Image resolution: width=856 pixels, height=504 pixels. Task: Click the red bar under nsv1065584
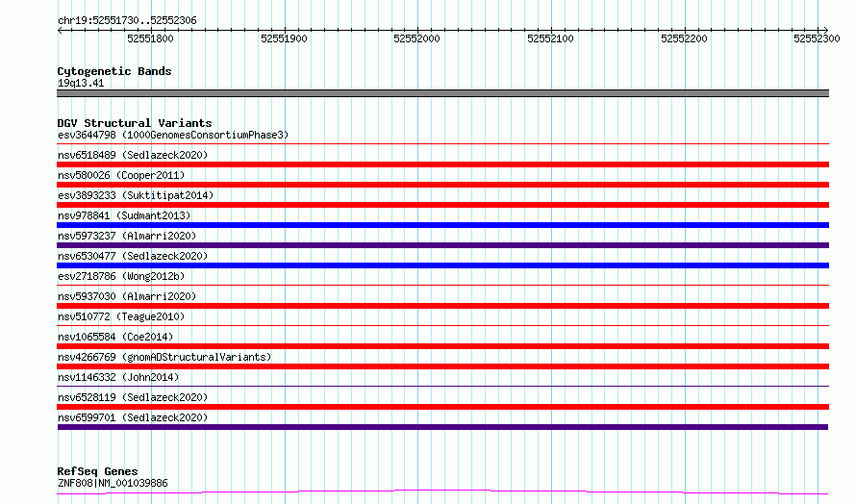442,346
